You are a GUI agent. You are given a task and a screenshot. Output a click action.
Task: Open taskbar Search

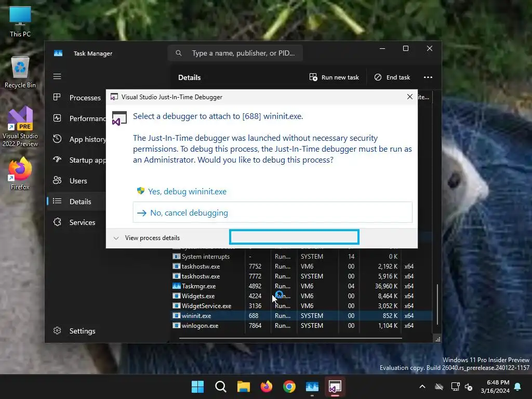coord(220,387)
